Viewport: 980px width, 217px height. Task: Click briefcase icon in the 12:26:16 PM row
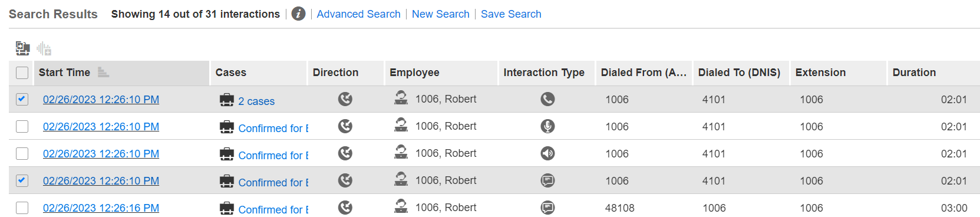227,209
